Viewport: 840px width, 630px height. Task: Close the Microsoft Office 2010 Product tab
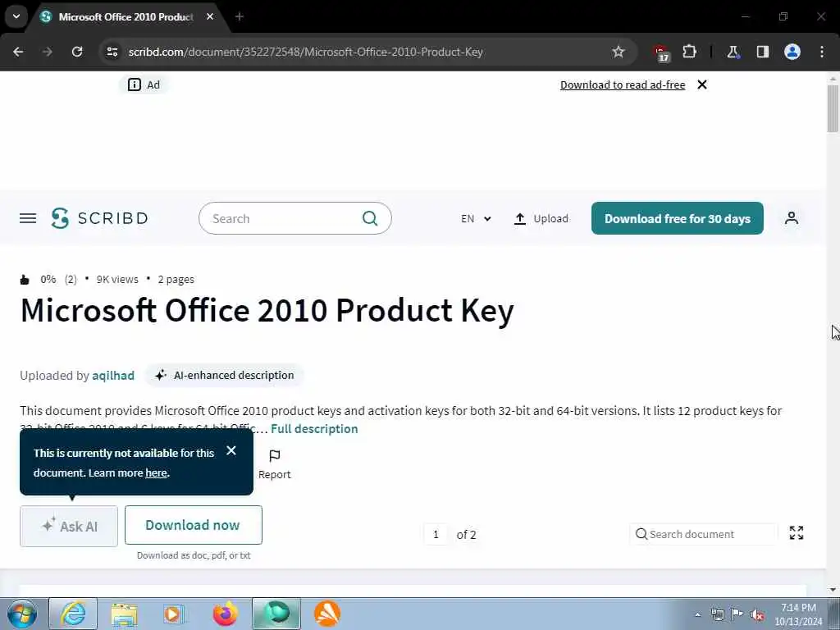tap(210, 16)
